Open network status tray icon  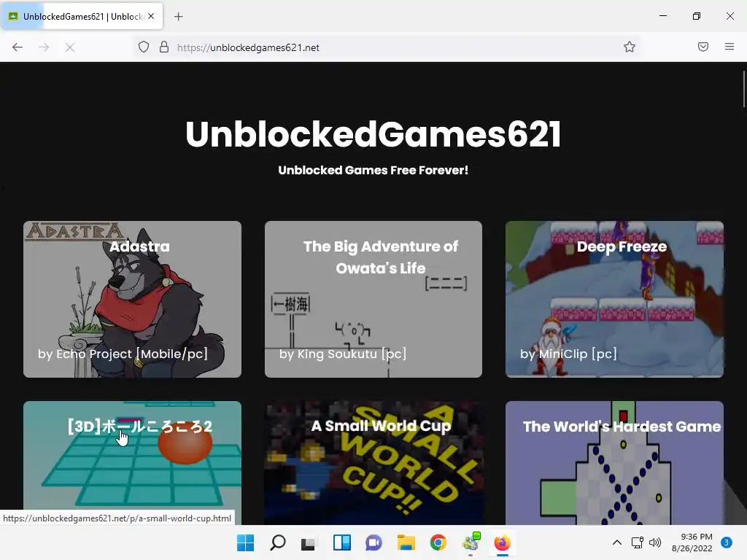(x=638, y=542)
